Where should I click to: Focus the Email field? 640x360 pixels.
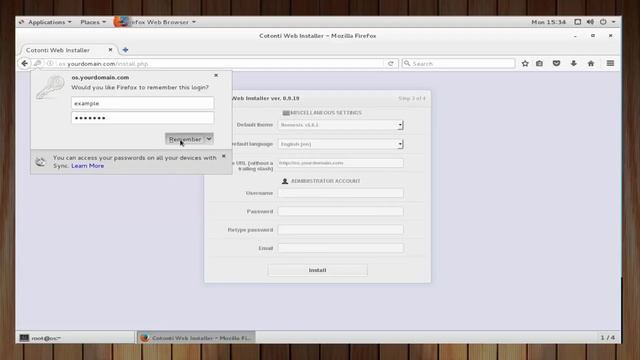pos(341,248)
